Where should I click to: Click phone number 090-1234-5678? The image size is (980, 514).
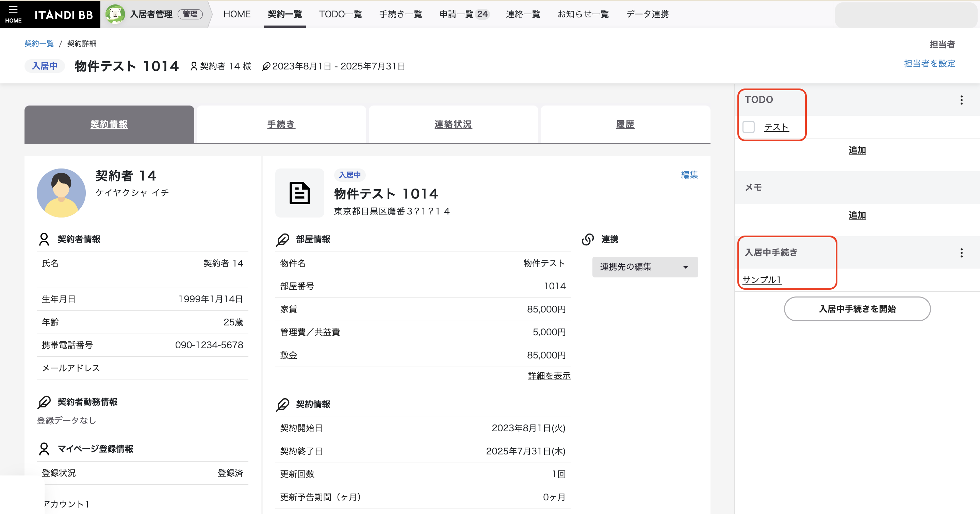pyautogui.click(x=209, y=345)
